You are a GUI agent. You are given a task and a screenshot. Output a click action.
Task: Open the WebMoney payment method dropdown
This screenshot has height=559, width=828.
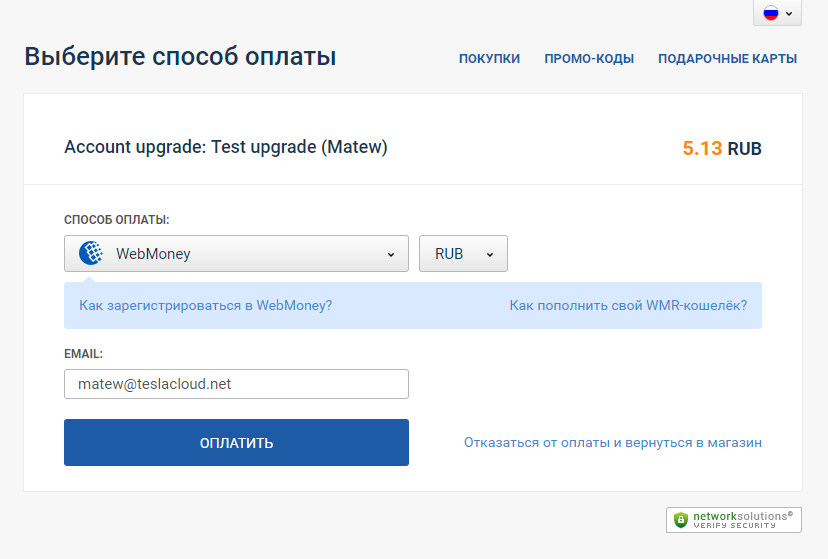tap(236, 254)
